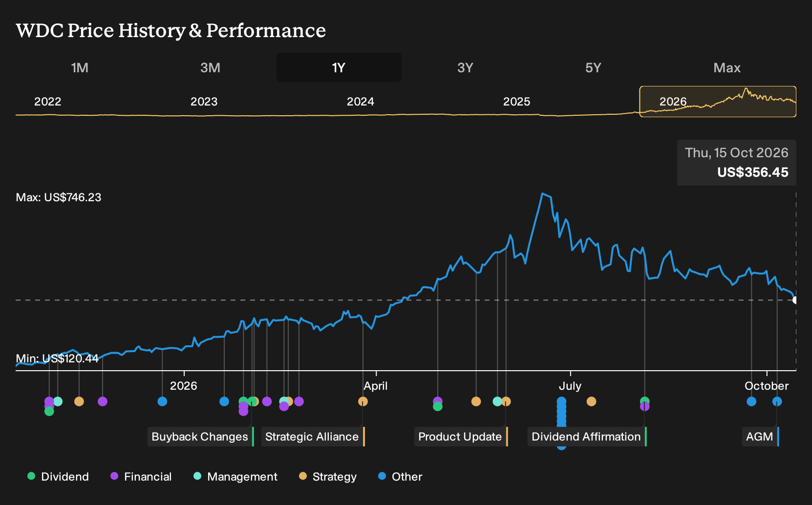Toggle Dividend events in the legend
Screen dimensions: 812x505
click(x=58, y=477)
